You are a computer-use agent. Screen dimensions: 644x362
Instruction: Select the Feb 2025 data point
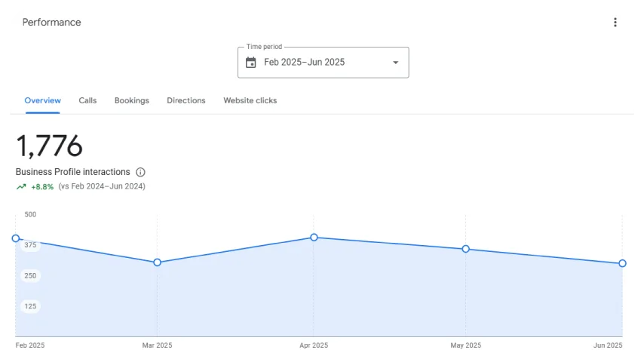click(16, 238)
